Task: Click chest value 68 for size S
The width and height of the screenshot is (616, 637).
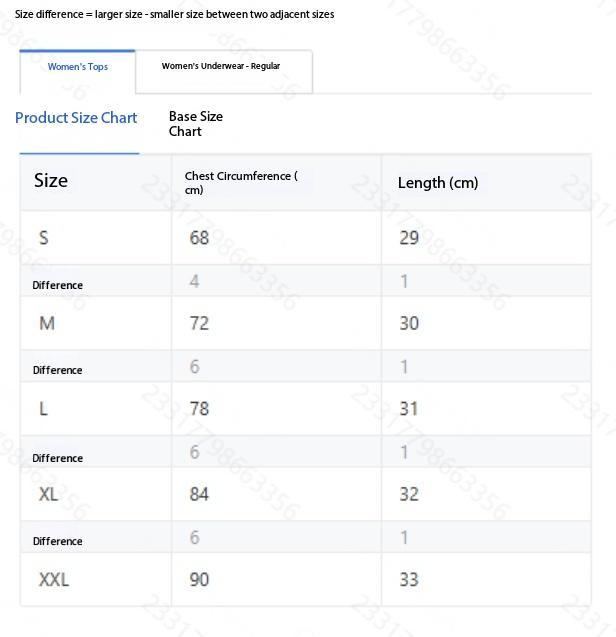Action: [x=199, y=238]
